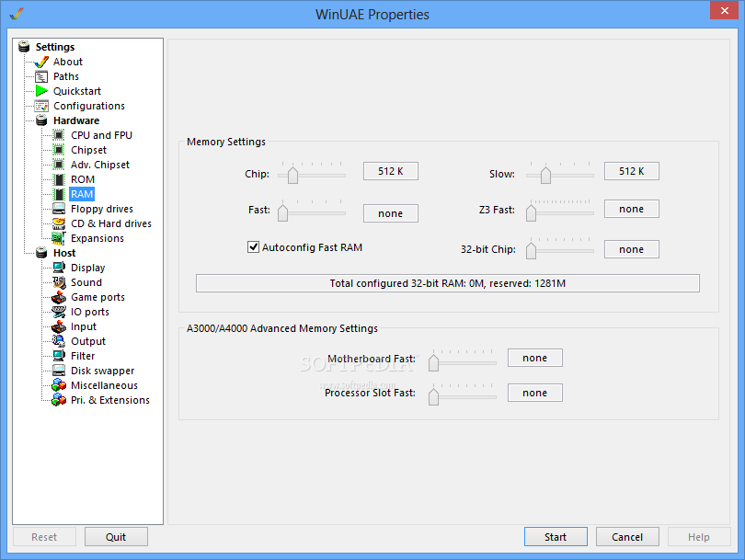The height and width of the screenshot is (560, 745).
Task: Select Miscellaneous in the Host section
Action: (x=104, y=385)
